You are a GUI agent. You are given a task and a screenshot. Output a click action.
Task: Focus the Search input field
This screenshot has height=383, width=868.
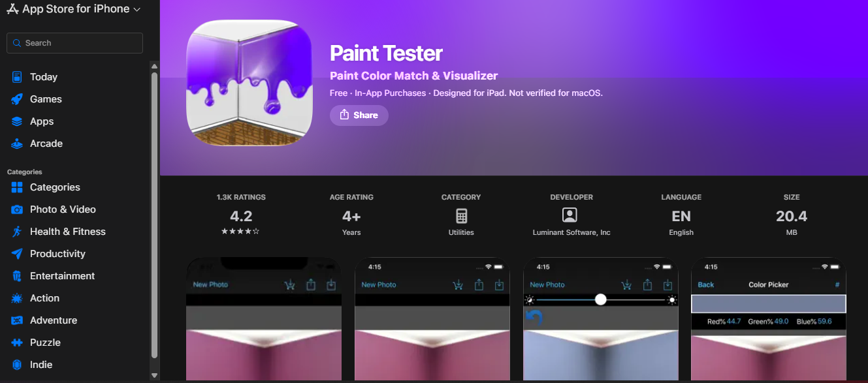(74, 43)
